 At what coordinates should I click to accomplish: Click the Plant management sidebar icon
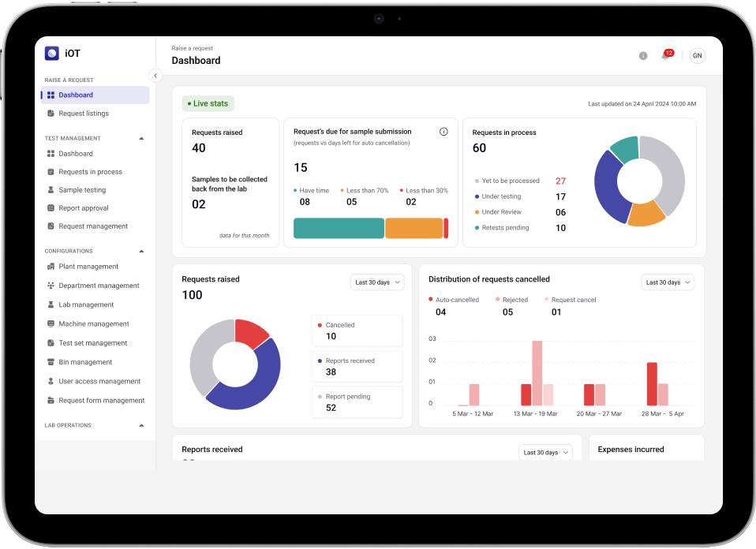tap(51, 267)
